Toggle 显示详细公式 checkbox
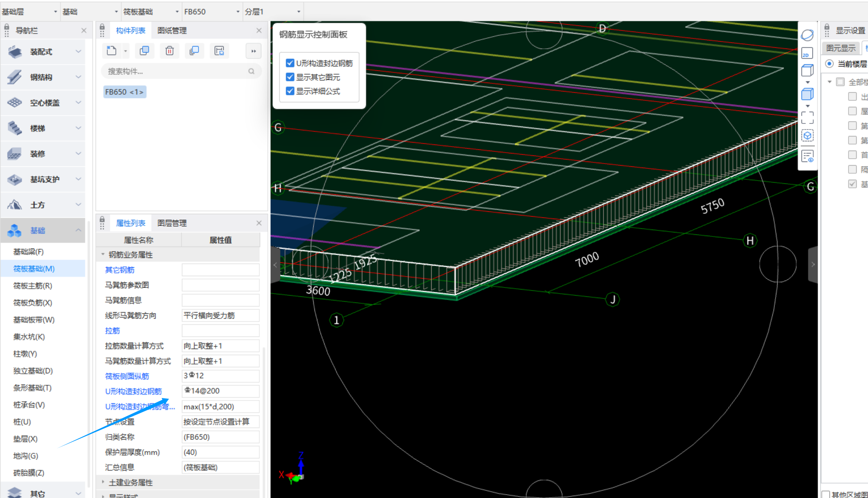This screenshot has width=868, height=498. [x=290, y=91]
